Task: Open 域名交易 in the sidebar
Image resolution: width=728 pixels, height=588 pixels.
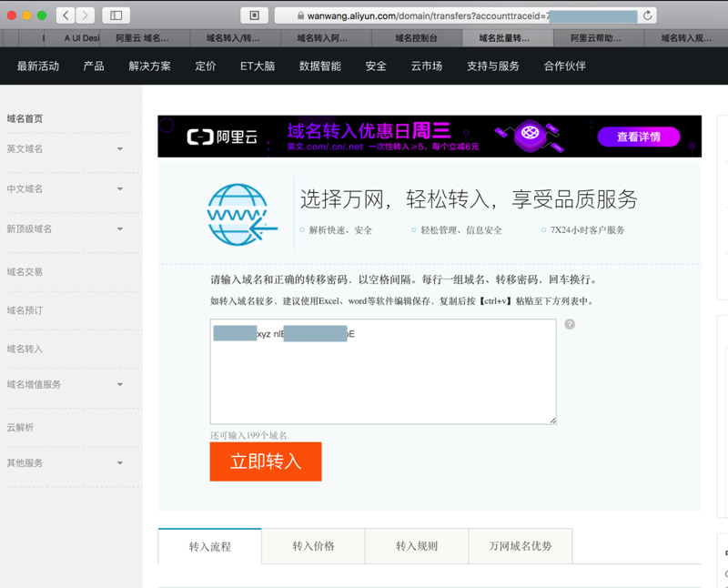Action: (25, 272)
